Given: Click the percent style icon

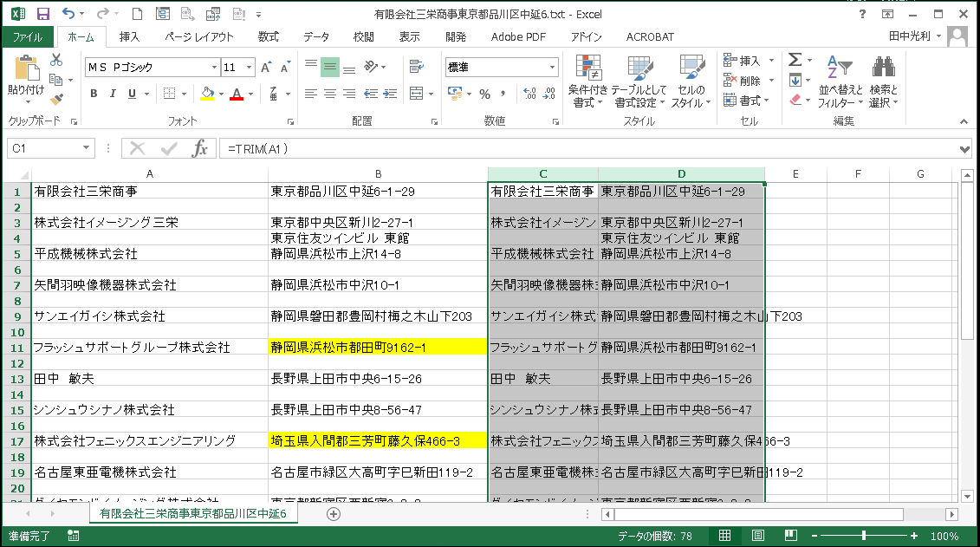Looking at the screenshot, I should [484, 94].
